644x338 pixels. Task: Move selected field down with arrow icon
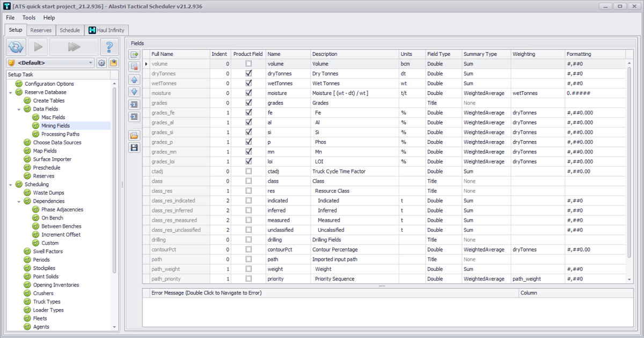(x=134, y=92)
